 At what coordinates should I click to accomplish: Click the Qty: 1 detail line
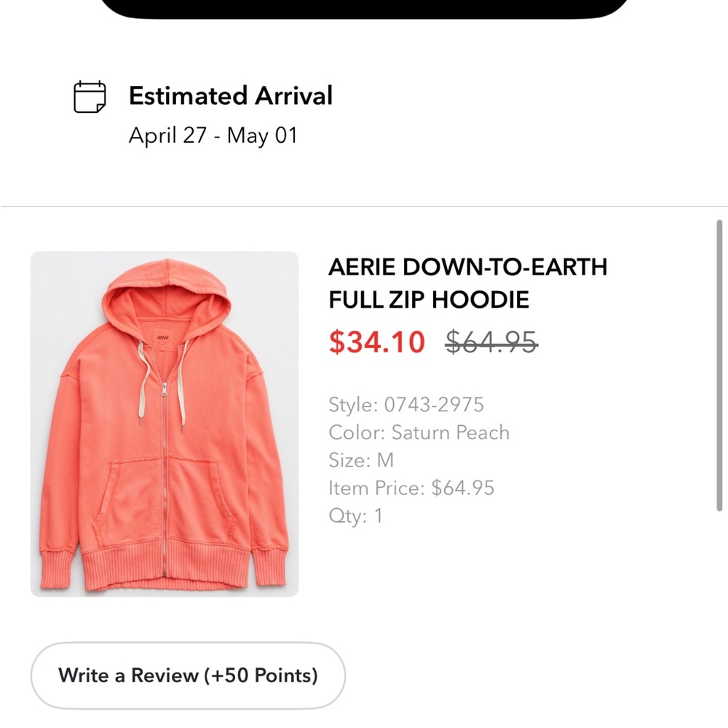[x=355, y=515]
